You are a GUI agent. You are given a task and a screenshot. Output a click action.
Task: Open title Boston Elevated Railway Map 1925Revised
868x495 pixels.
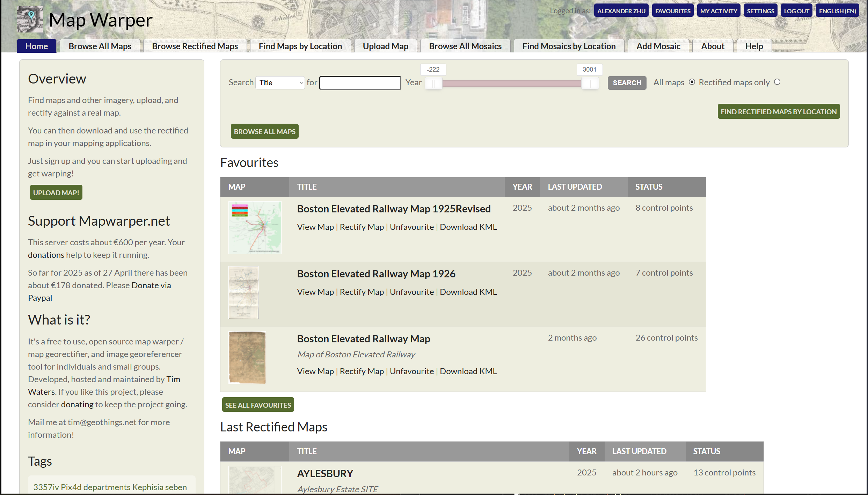pos(394,209)
